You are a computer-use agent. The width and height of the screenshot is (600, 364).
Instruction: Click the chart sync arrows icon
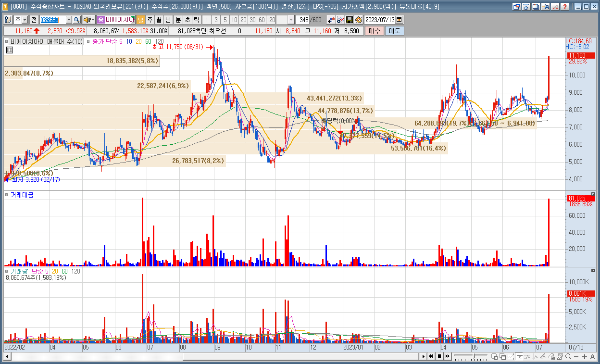[x=331, y=20]
